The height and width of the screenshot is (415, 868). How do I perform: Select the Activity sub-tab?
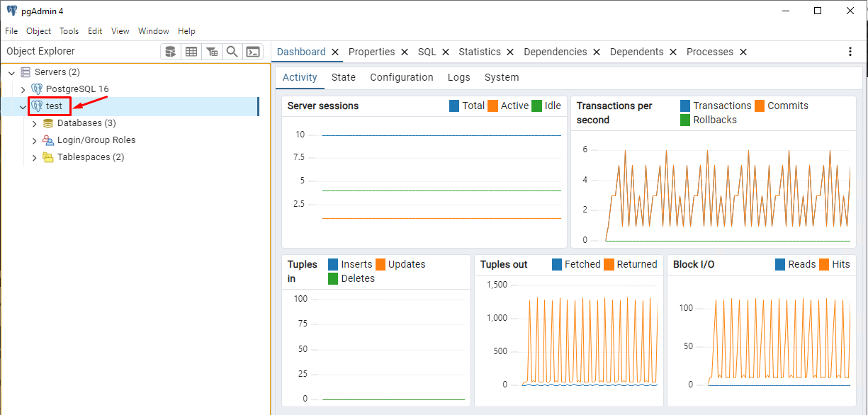coord(300,77)
